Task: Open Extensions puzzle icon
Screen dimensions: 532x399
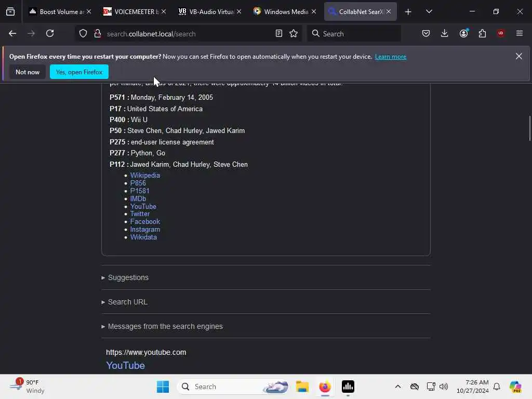Action: 482,33
